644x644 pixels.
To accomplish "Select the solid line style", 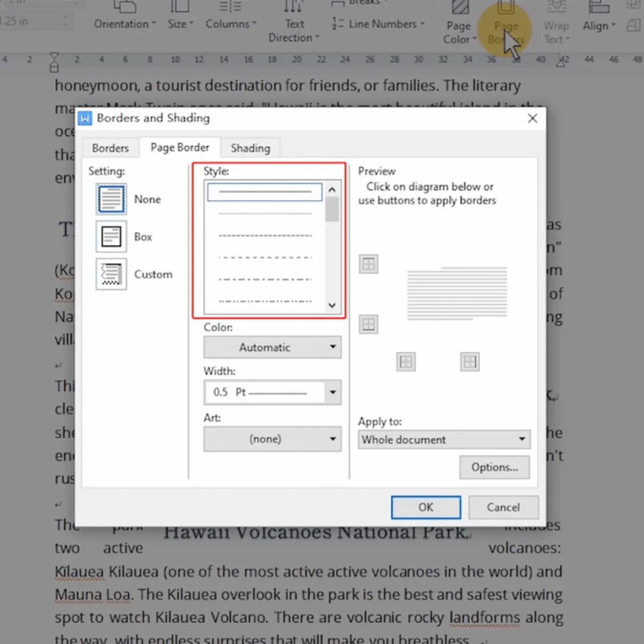I will coord(265,192).
